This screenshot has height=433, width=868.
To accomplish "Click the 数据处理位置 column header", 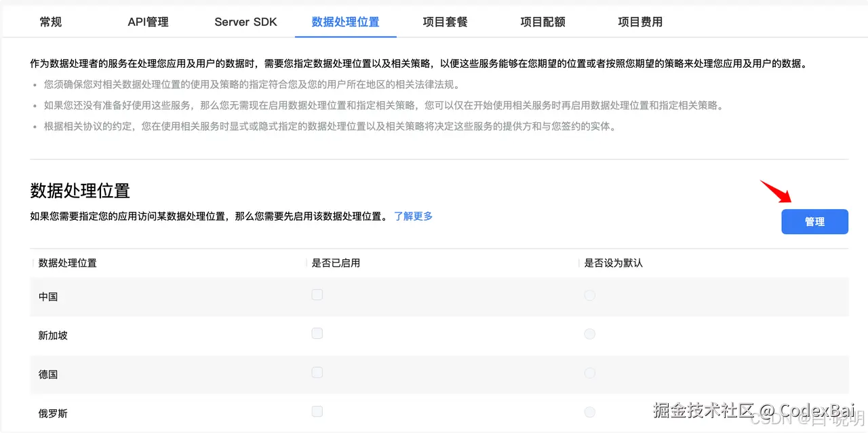I will click(67, 263).
